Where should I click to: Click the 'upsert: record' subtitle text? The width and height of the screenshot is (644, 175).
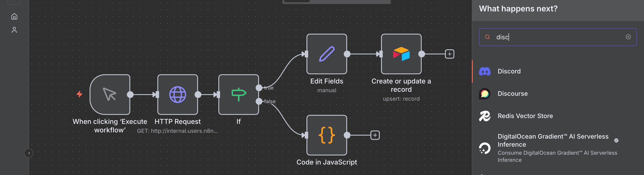tap(401, 99)
